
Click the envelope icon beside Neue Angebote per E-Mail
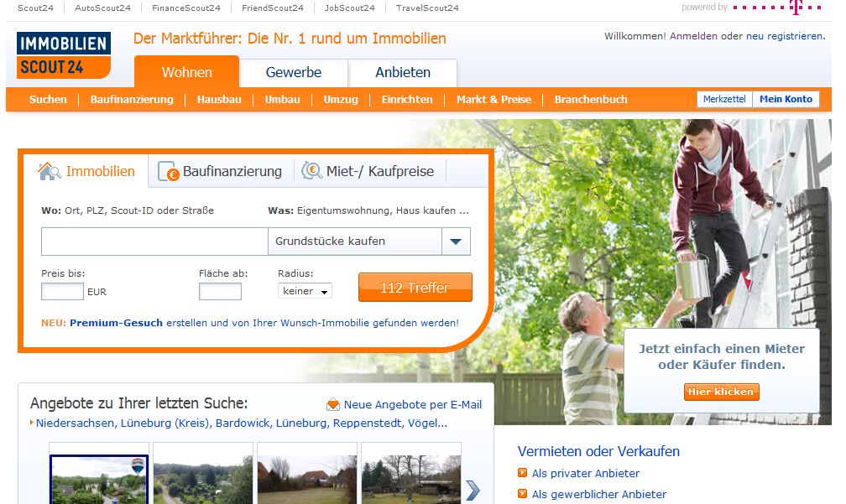[x=333, y=404]
